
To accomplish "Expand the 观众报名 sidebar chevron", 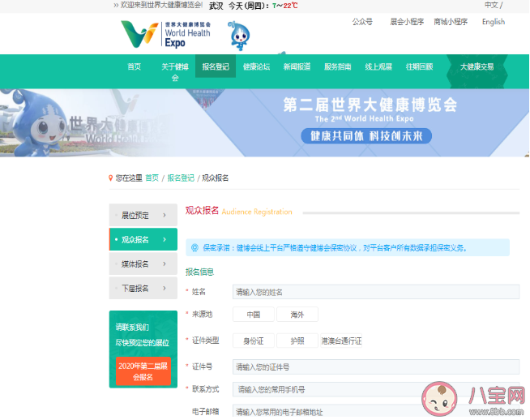I will click(x=165, y=239).
